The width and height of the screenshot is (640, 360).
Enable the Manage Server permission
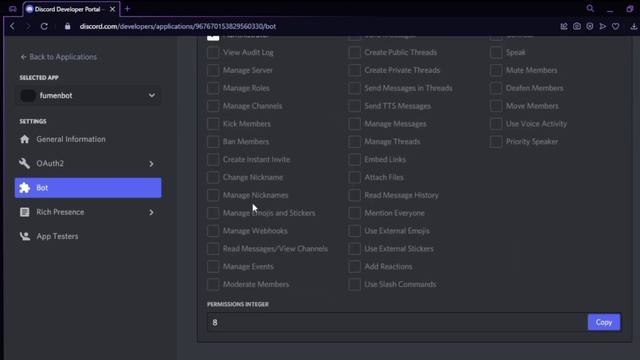pyautogui.click(x=213, y=70)
